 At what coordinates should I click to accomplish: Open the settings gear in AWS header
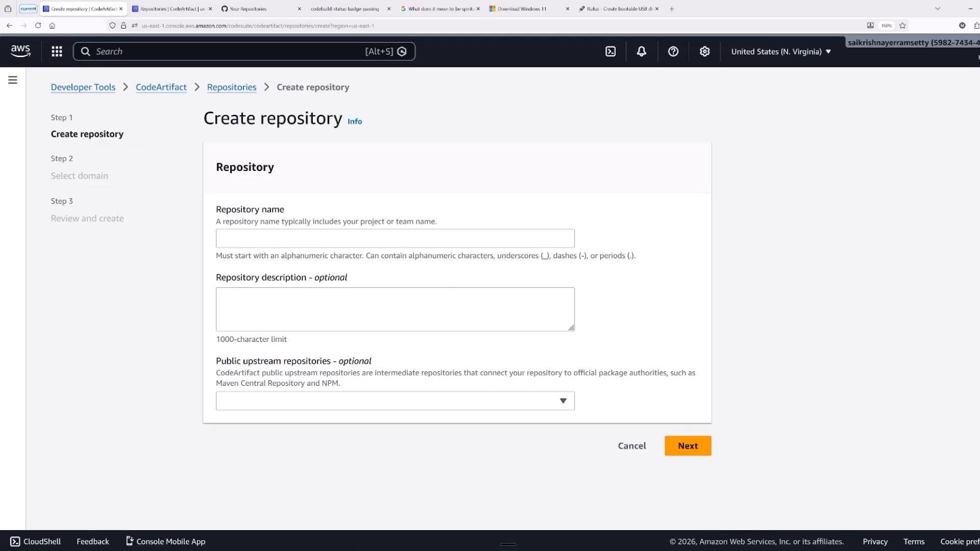pyautogui.click(x=705, y=52)
